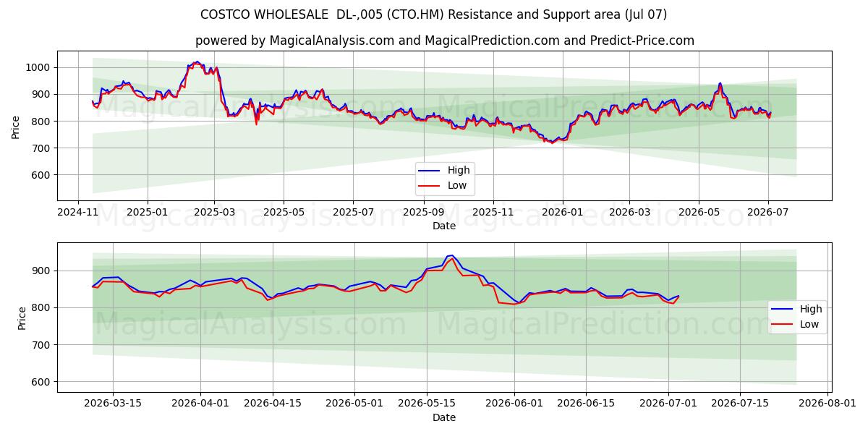Image resolution: width=868 pixels, height=434 pixels.
Task: Click the '2024-11' date tick label
Action: pyautogui.click(x=78, y=212)
